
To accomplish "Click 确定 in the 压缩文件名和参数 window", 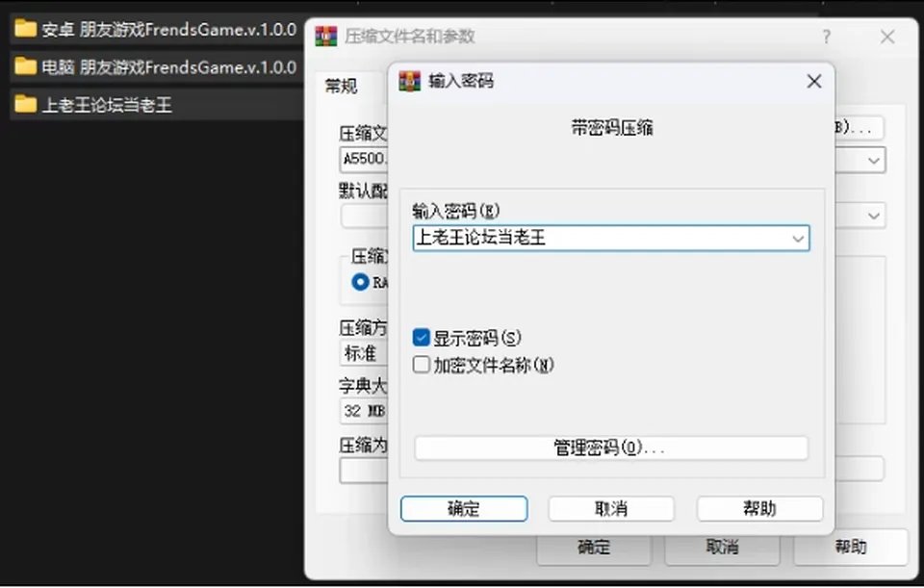I will (x=594, y=548).
